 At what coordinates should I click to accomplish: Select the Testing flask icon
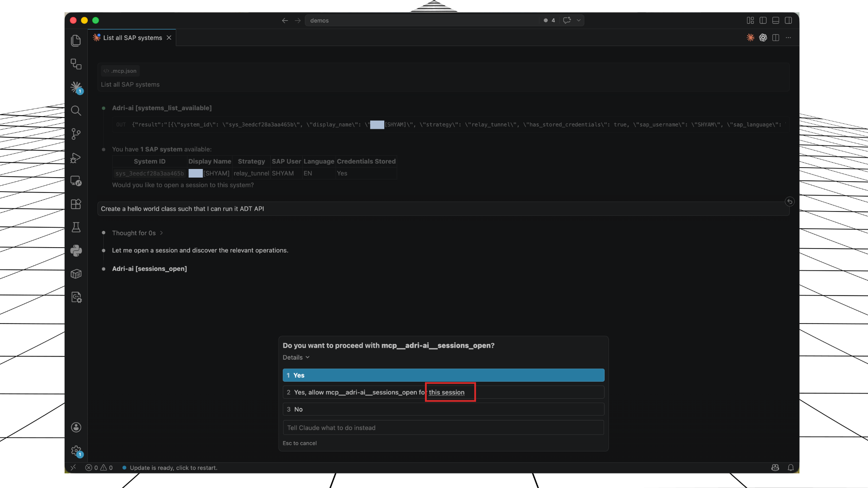click(76, 227)
